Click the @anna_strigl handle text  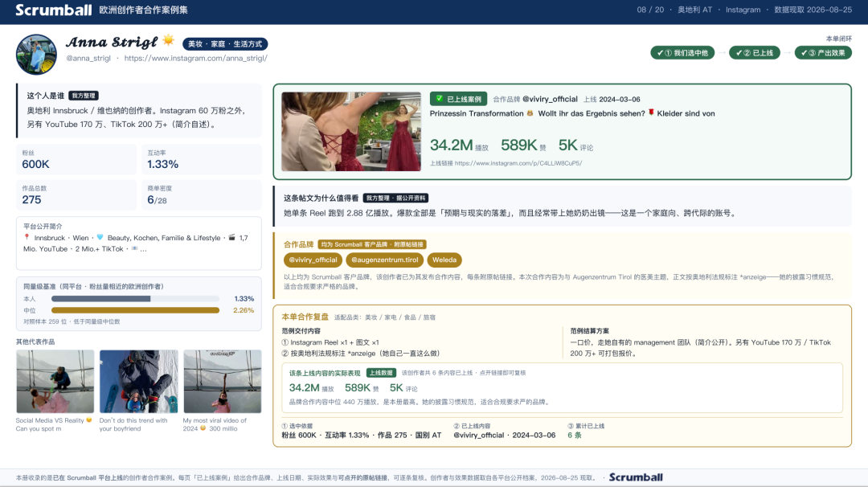[88, 58]
